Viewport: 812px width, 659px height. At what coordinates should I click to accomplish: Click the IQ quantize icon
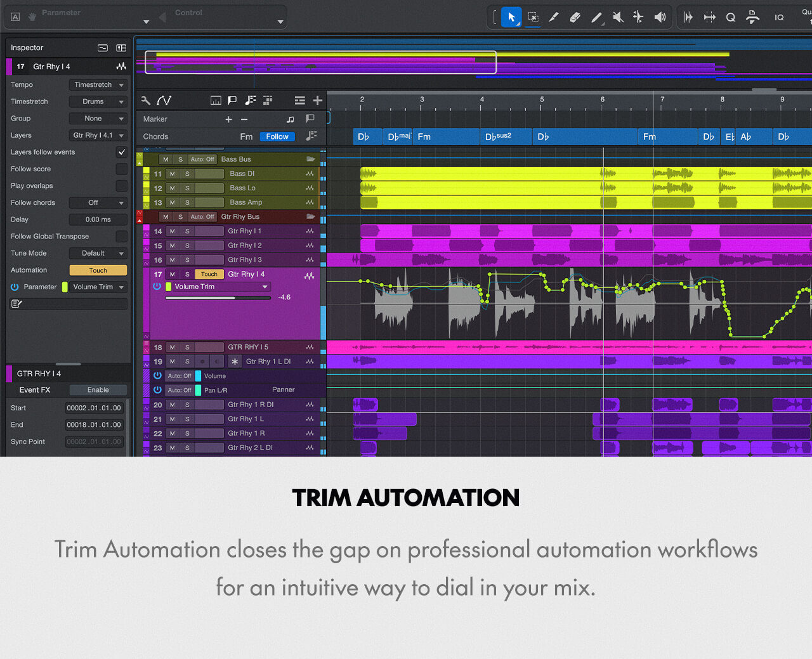point(779,17)
